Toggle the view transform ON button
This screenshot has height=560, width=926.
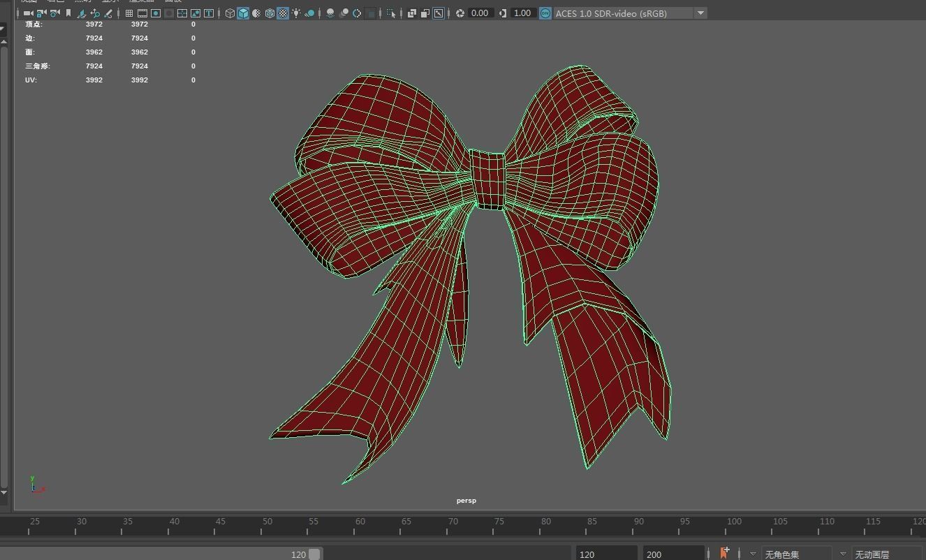point(545,13)
